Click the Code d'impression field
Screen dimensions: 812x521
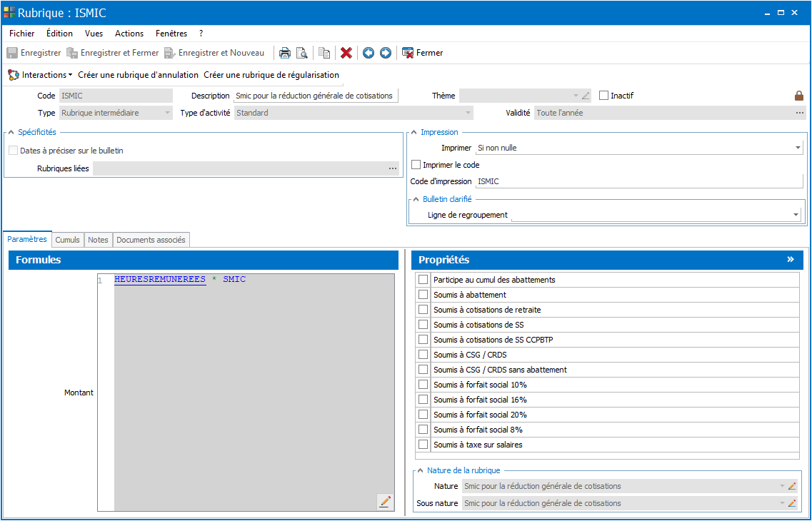[x=640, y=181]
